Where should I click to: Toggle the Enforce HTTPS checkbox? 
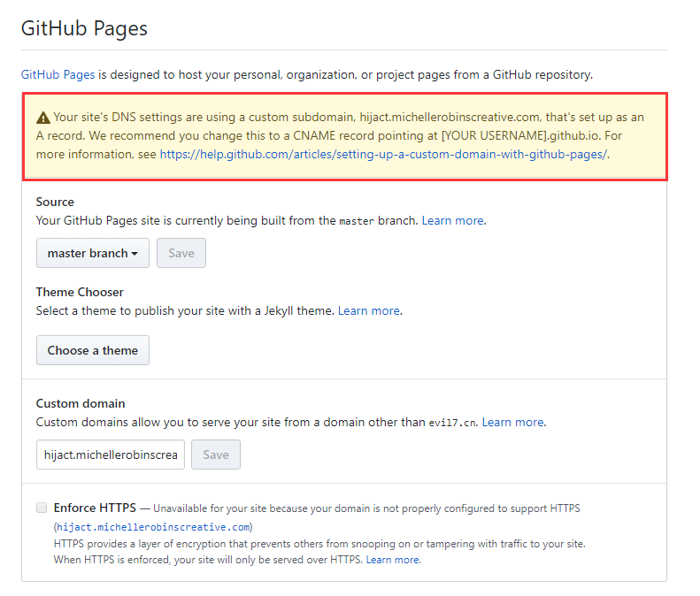(x=42, y=508)
